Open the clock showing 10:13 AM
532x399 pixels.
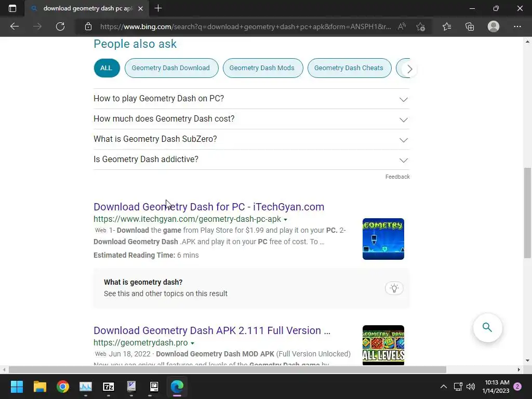tap(497, 387)
